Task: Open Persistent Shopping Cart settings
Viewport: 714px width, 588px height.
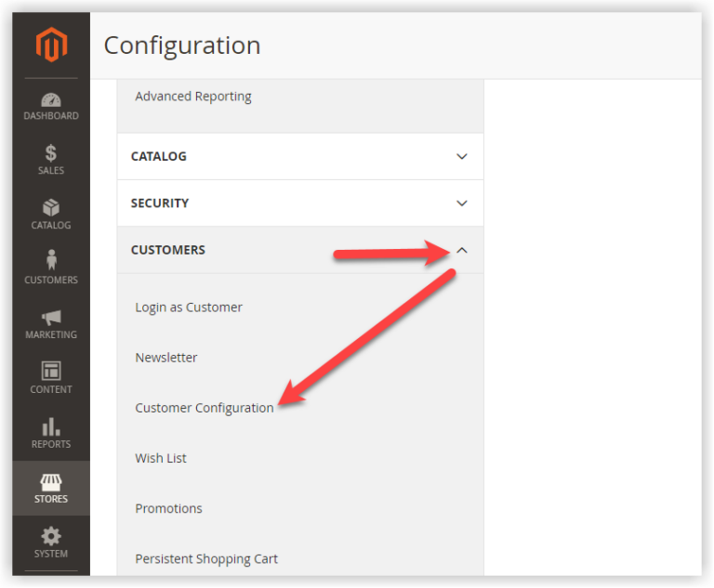Action: pyautogui.click(x=206, y=559)
